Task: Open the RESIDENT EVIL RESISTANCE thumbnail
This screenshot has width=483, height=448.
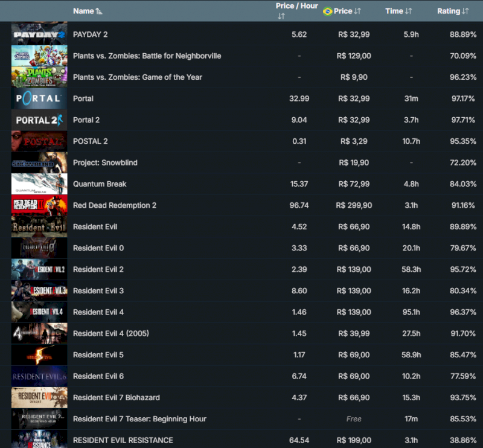Action: (x=39, y=440)
